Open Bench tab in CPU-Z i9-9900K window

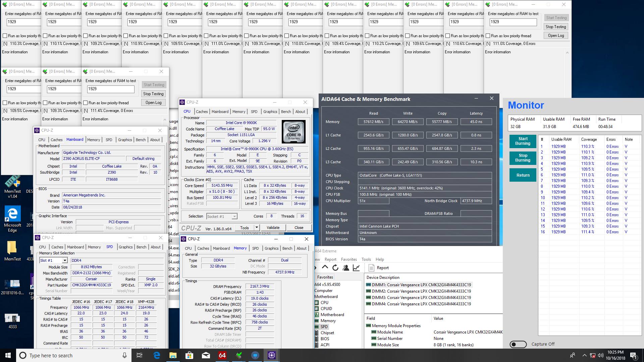286,112
